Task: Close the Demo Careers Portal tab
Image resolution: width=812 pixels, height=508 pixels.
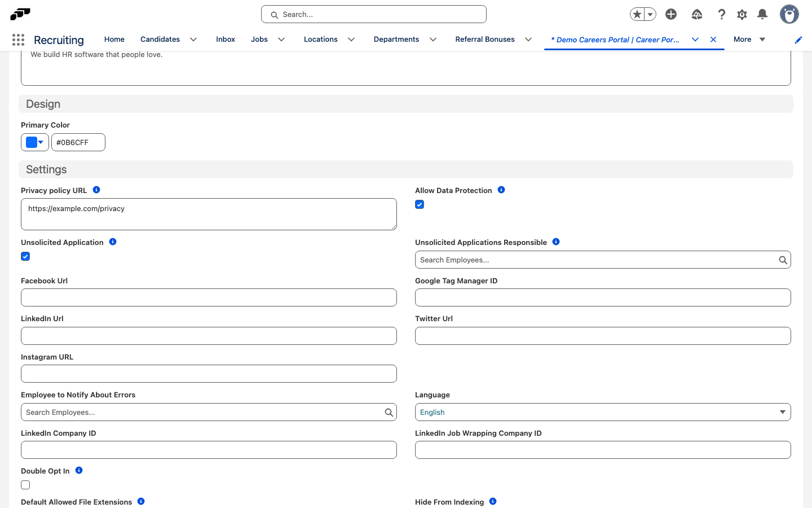Action: 713,40
